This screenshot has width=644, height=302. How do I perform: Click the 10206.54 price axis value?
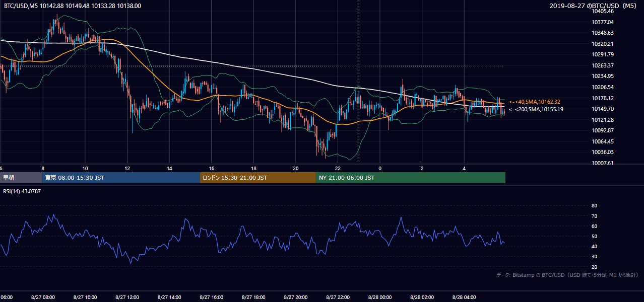tap(602, 87)
